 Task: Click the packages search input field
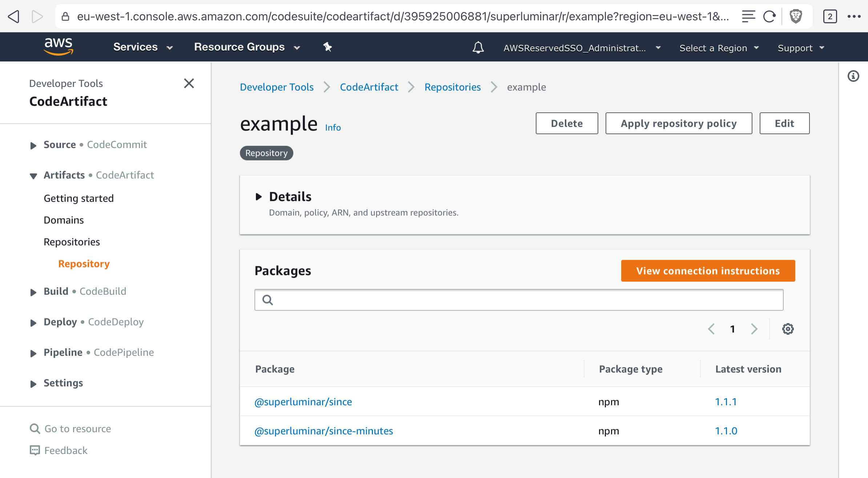[519, 300]
